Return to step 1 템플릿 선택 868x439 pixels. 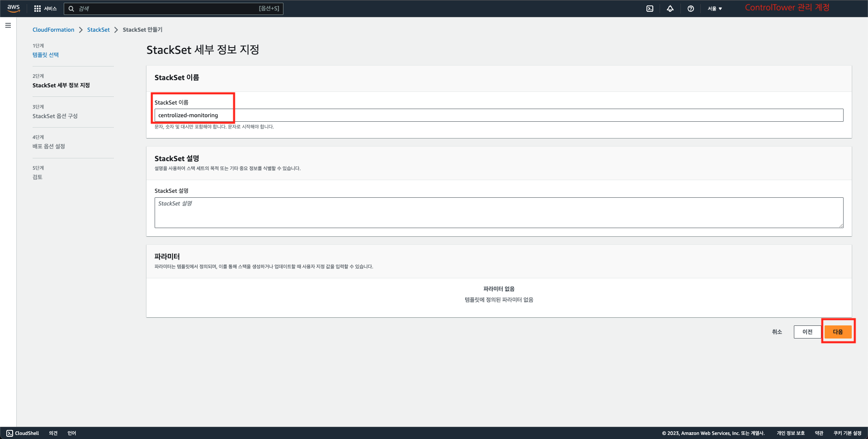click(x=46, y=55)
